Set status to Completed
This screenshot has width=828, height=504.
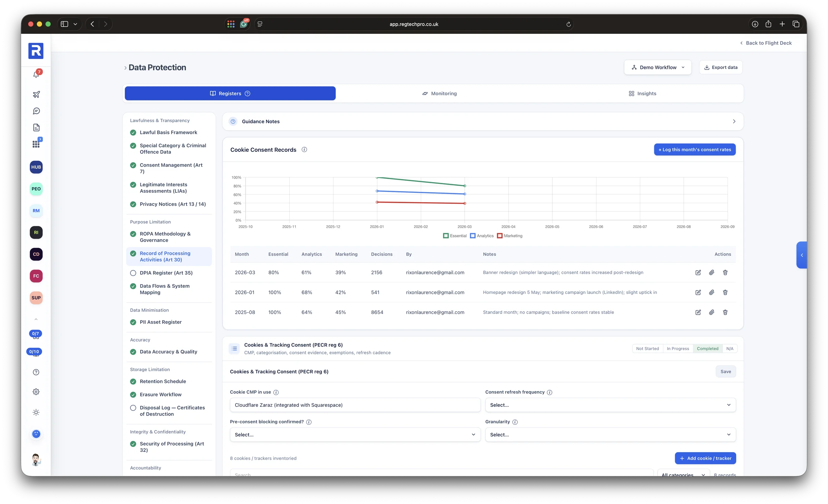click(708, 349)
